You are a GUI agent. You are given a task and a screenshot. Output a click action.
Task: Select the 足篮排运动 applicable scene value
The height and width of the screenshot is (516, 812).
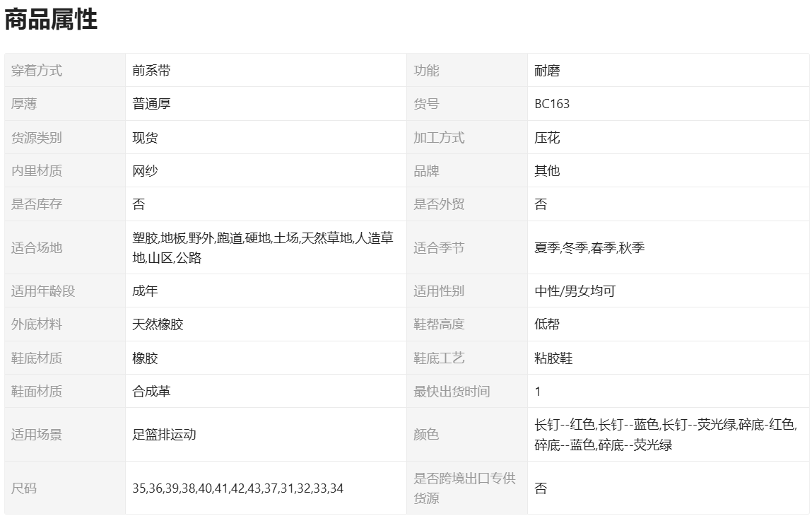pos(164,435)
